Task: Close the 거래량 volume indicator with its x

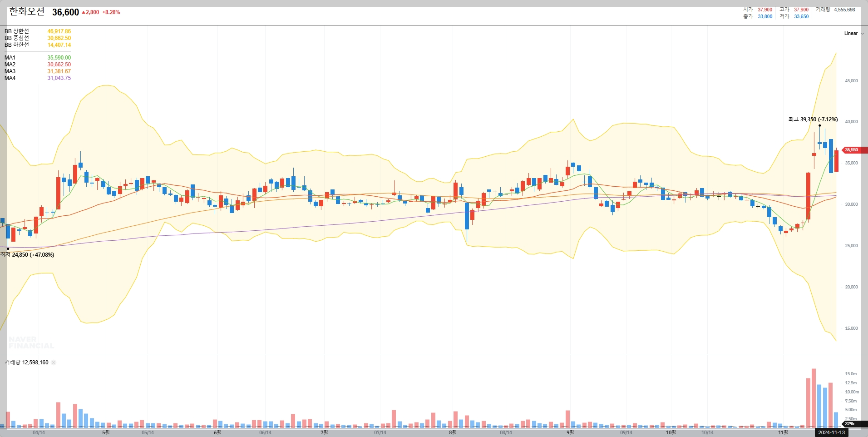Action: coord(54,363)
